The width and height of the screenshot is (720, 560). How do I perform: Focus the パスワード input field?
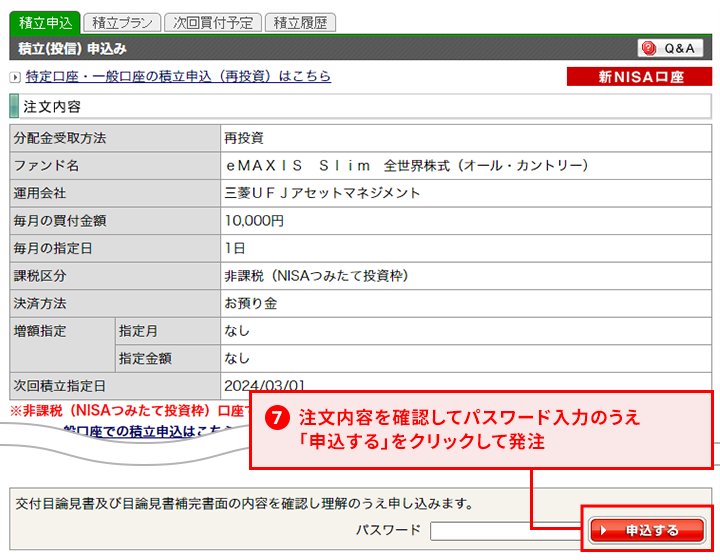click(x=505, y=531)
